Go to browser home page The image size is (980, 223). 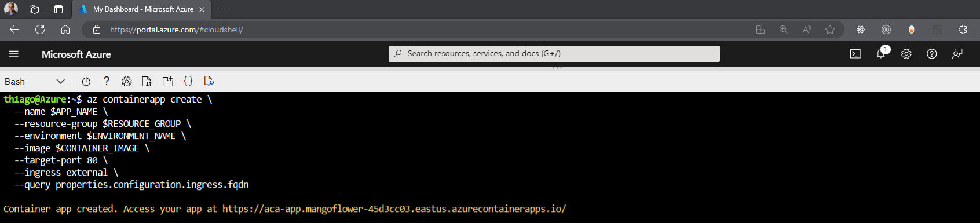pos(65,30)
